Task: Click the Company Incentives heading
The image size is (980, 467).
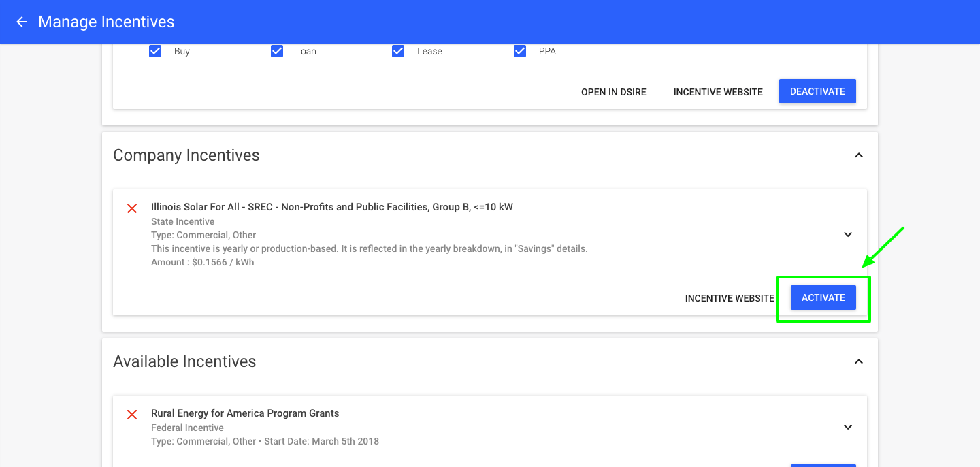Action: 186,155
